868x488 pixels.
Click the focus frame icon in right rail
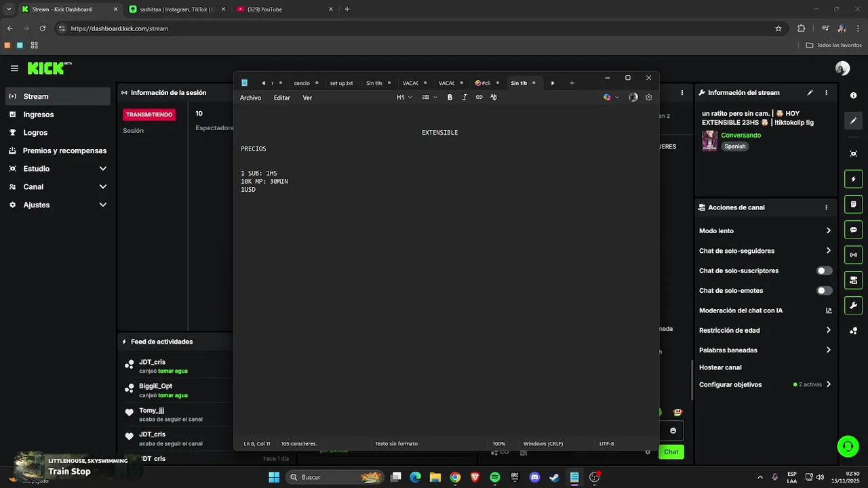point(853,154)
